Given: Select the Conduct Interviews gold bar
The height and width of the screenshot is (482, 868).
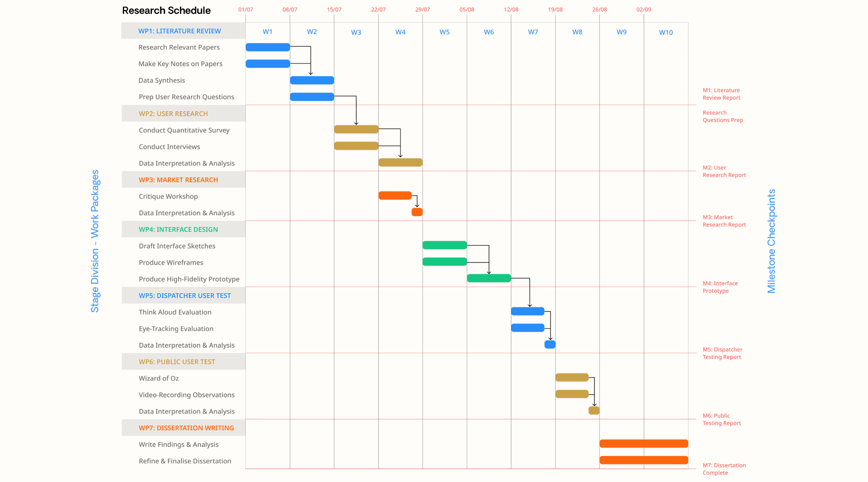Looking at the screenshot, I should pyautogui.click(x=356, y=146).
